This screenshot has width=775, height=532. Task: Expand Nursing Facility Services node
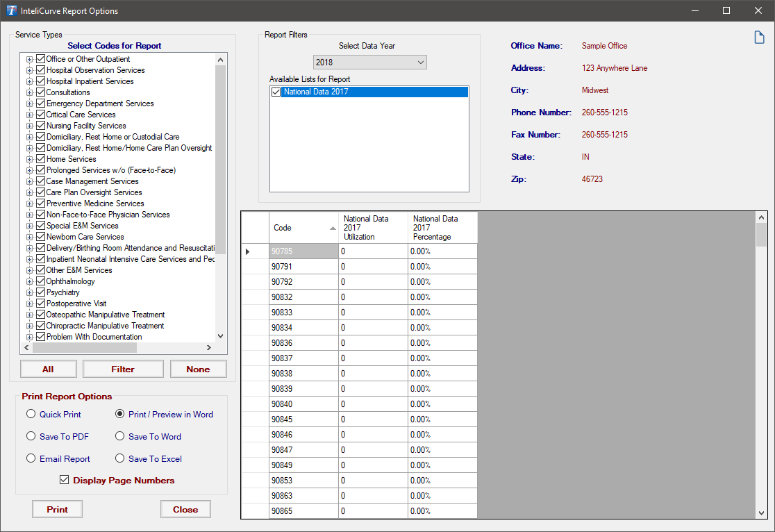click(30, 126)
